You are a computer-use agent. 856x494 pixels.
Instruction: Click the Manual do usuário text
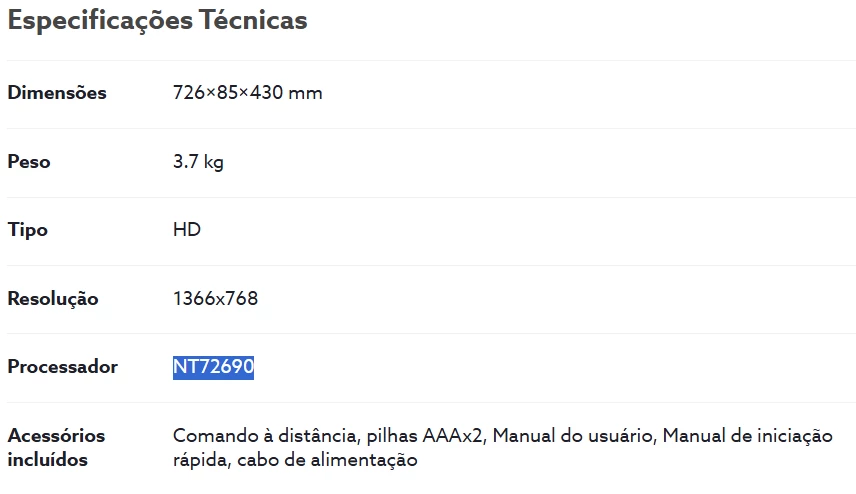pyautogui.click(x=573, y=436)
